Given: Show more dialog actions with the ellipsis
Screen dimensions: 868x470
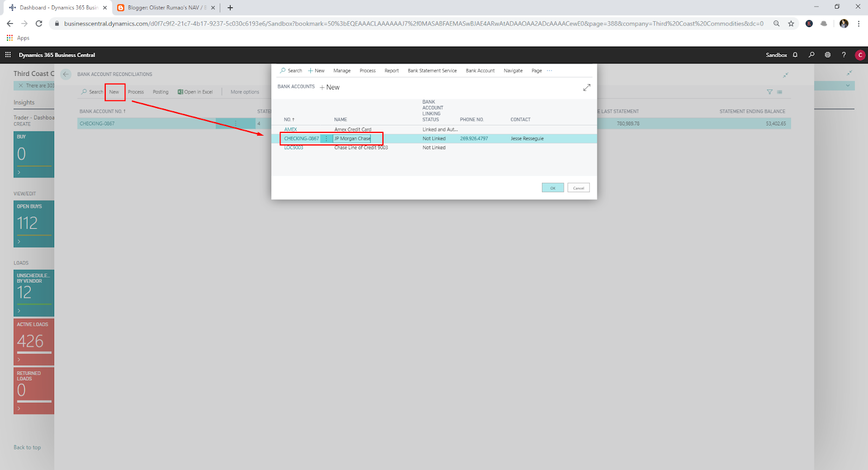Looking at the screenshot, I should [550, 71].
